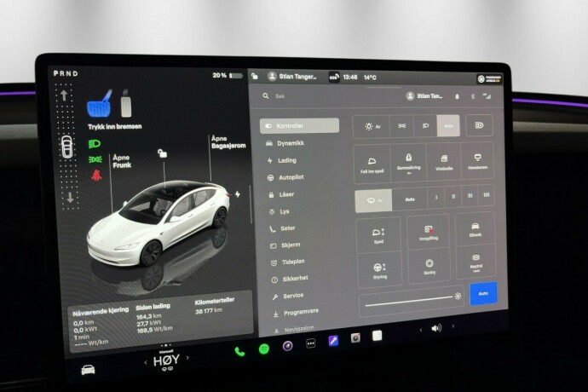The image size is (588, 392).
Task: Select low beam headlights mode
Action: [425, 125]
